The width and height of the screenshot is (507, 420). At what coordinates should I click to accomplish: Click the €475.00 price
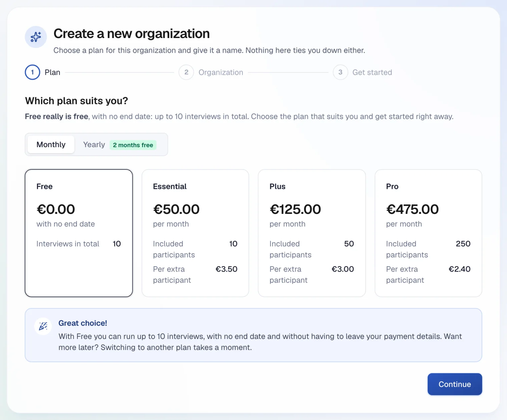pyautogui.click(x=412, y=209)
